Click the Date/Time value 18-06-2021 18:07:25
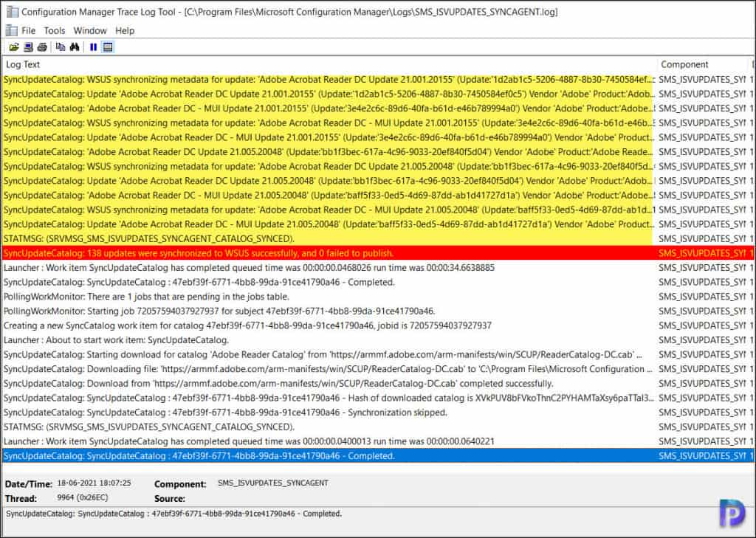 [94, 483]
